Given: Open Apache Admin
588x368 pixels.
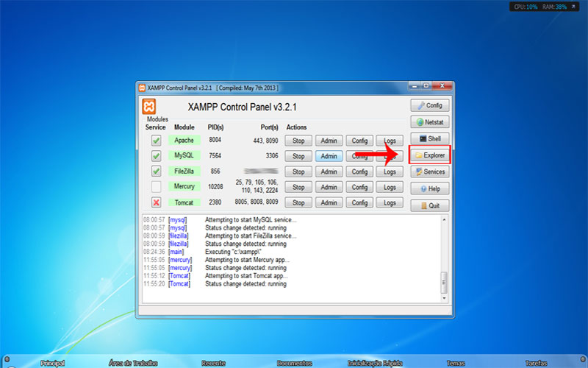Looking at the screenshot, I should [x=329, y=141].
